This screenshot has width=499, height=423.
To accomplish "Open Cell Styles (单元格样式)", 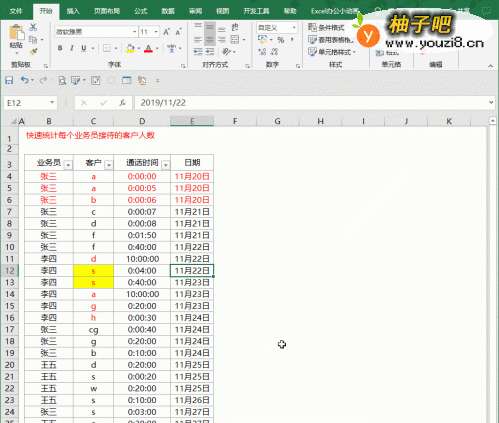I will pos(332,52).
